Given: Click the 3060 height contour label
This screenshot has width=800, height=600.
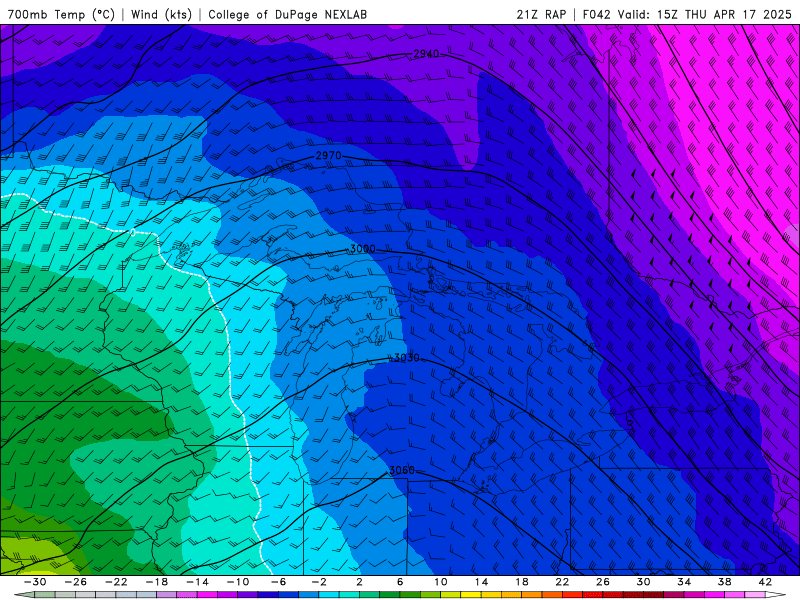Looking at the screenshot, I should (x=402, y=470).
